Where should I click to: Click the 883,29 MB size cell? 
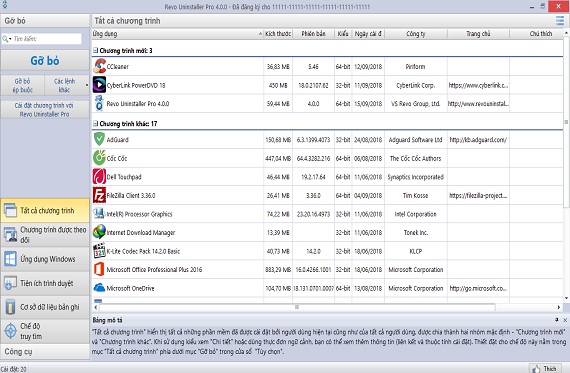278,269
